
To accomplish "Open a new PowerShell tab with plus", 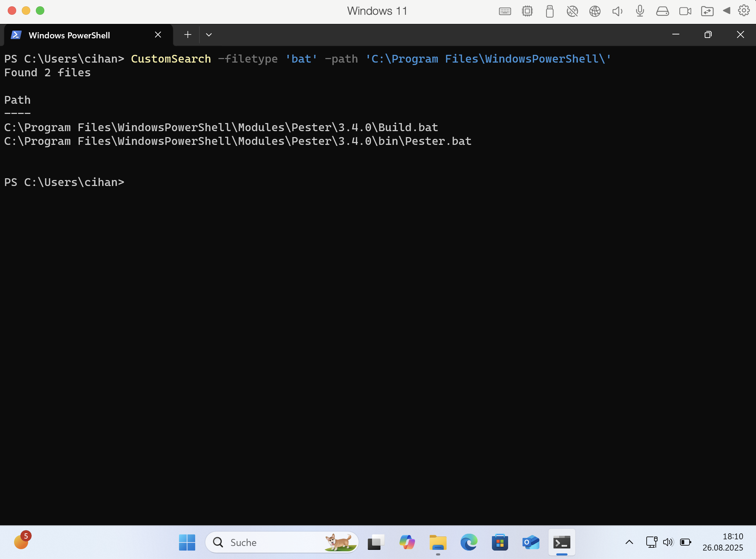I will coord(188,35).
